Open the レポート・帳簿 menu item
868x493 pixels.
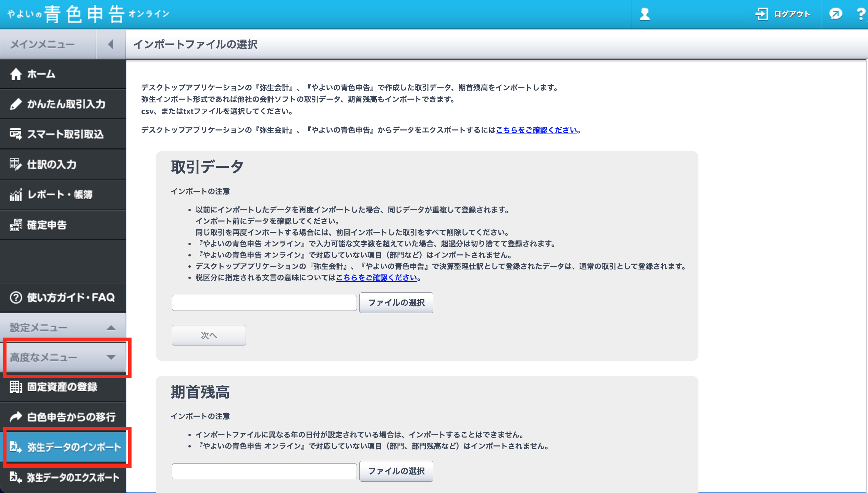(x=63, y=194)
